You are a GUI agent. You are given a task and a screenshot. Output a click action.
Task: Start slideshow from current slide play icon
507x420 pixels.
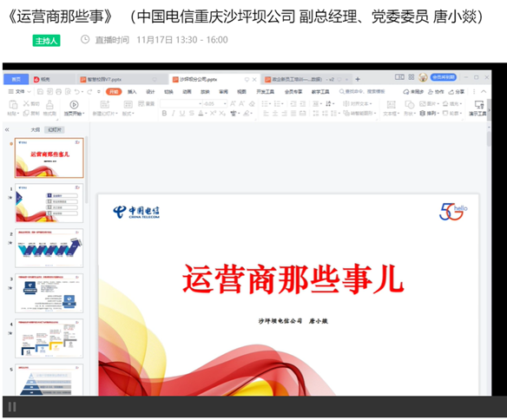(x=74, y=105)
